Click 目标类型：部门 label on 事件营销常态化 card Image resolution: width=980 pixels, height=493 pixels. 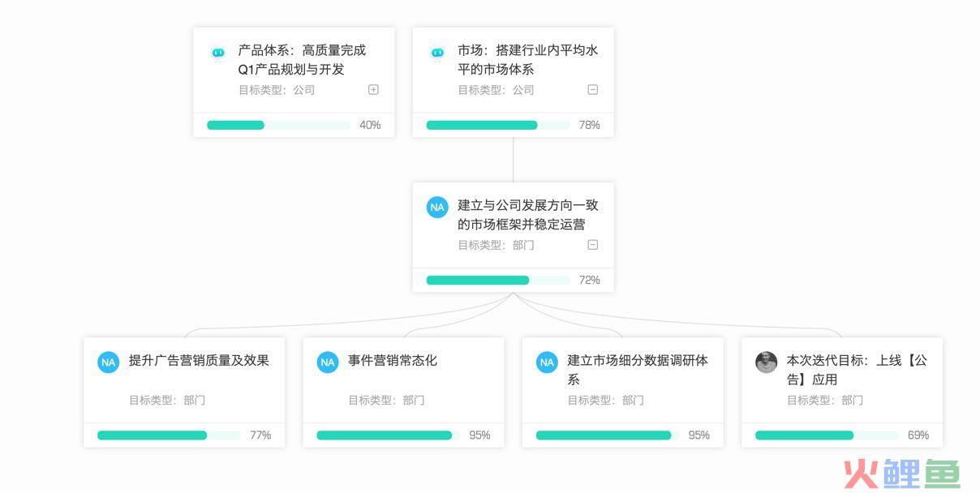tap(386, 400)
